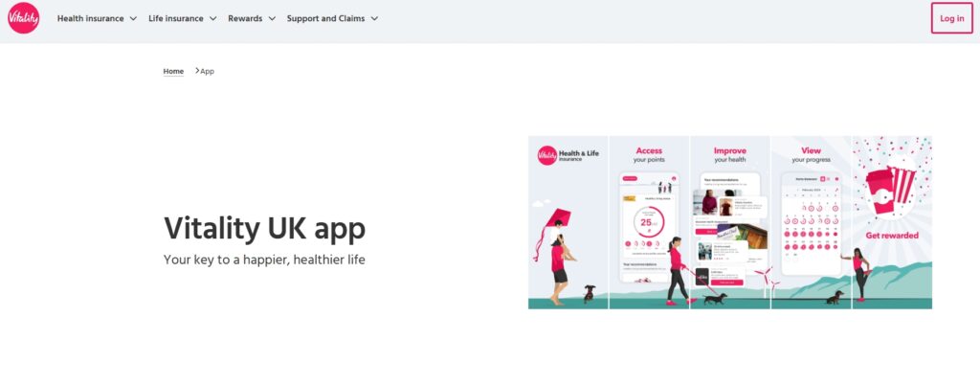Image resolution: width=980 pixels, height=385 pixels.
Task: Click the 'Get rewarded' text in the promo image
Action: (892, 236)
